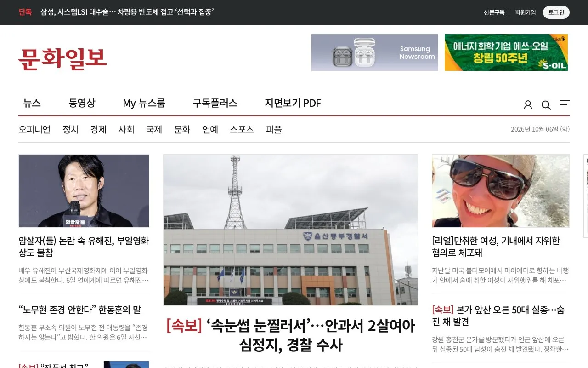Open headline [리얼]만취한 여성, 기내에서
588x368 pixels.
click(x=496, y=247)
